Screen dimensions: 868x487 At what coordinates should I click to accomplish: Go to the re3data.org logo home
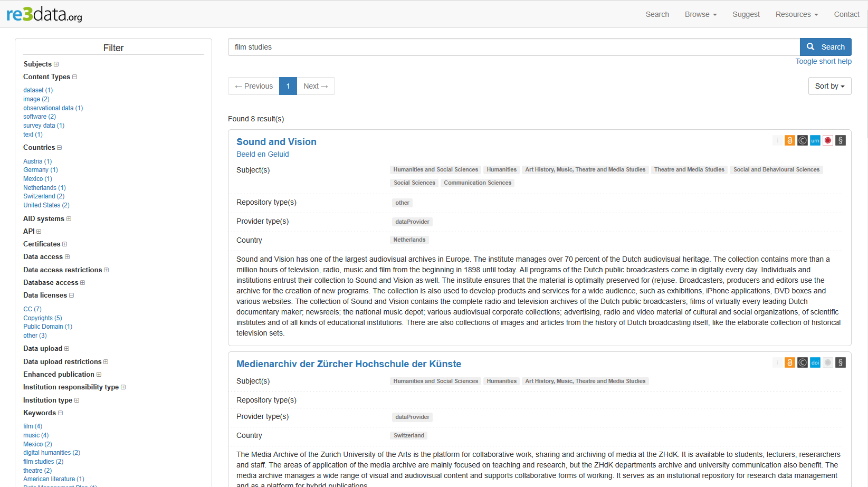(x=44, y=14)
